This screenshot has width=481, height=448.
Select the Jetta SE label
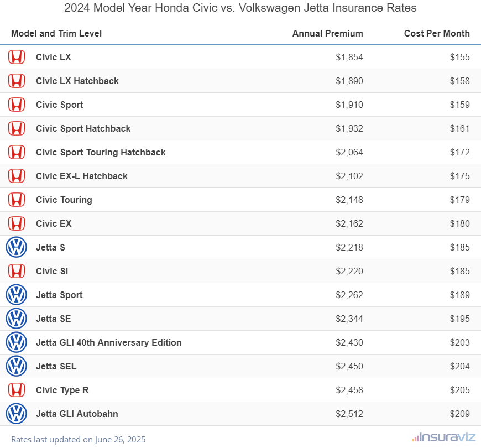coord(54,319)
